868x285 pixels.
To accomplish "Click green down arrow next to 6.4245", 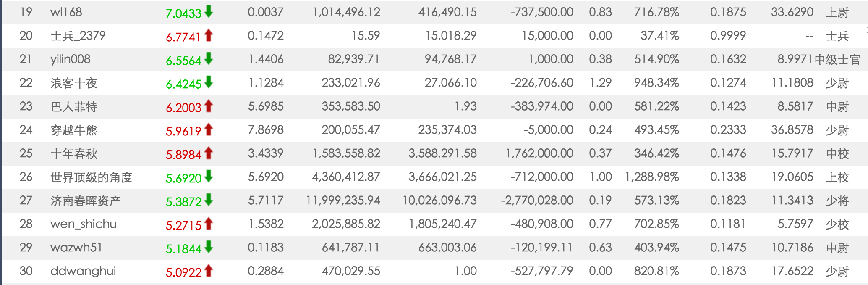I will click(209, 82).
